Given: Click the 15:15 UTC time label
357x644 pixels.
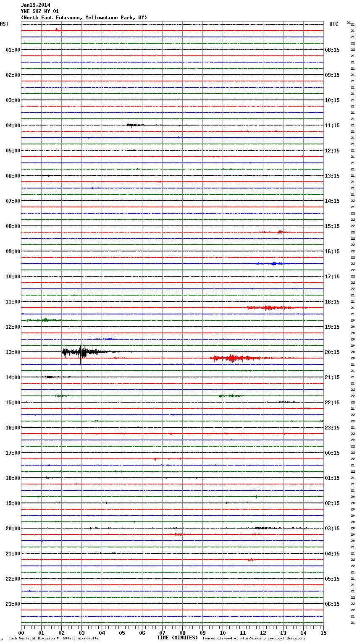Looking at the screenshot, I should pos(332,226).
